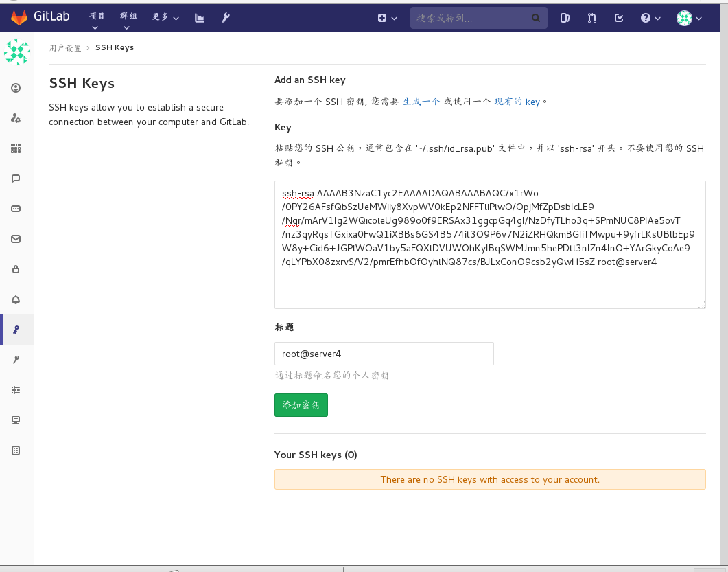Screen dimensions: 728x572
Task: Open the 项目 (Projects) menu
Action: click(x=97, y=20)
